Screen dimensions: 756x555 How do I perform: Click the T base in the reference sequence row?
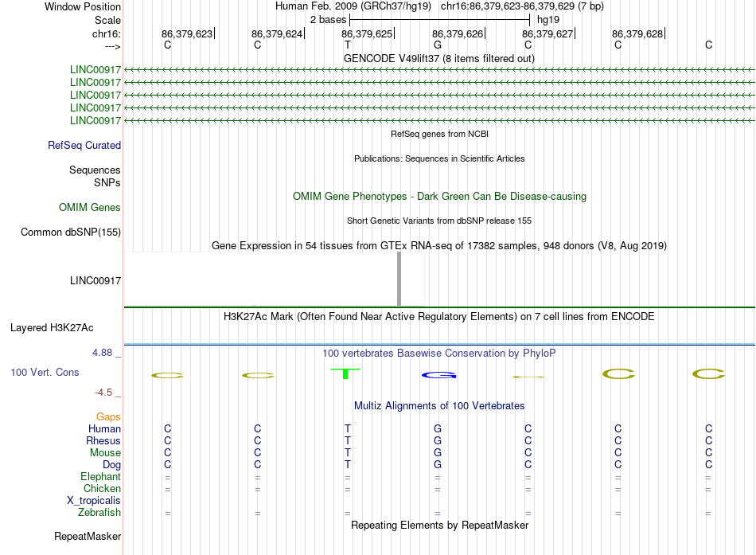pos(348,45)
